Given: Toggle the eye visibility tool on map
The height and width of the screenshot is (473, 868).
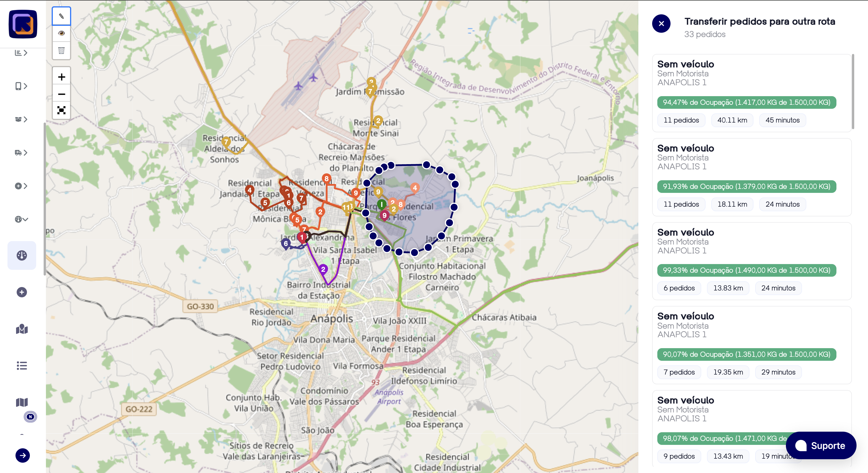Looking at the screenshot, I should coord(61,33).
